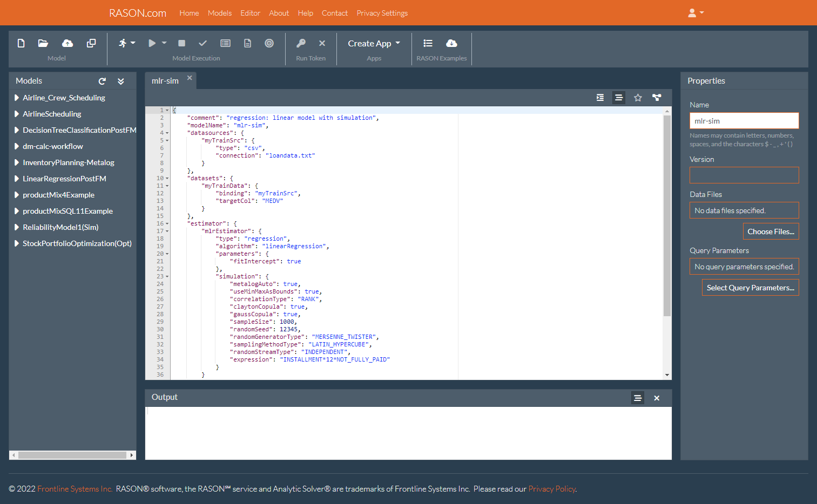817x504 pixels.
Task: Open the user account dropdown
Action: coord(696,13)
